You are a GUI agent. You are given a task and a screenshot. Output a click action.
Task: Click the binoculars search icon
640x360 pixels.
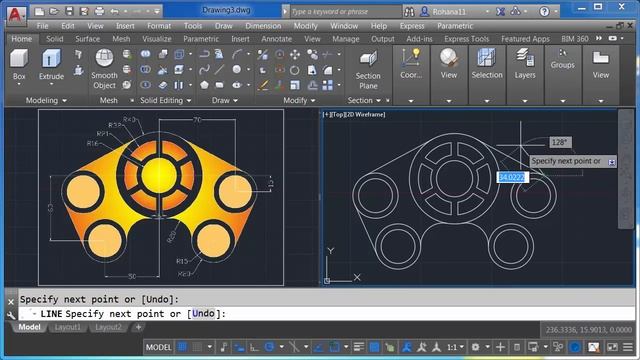pyautogui.click(x=409, y=11)
